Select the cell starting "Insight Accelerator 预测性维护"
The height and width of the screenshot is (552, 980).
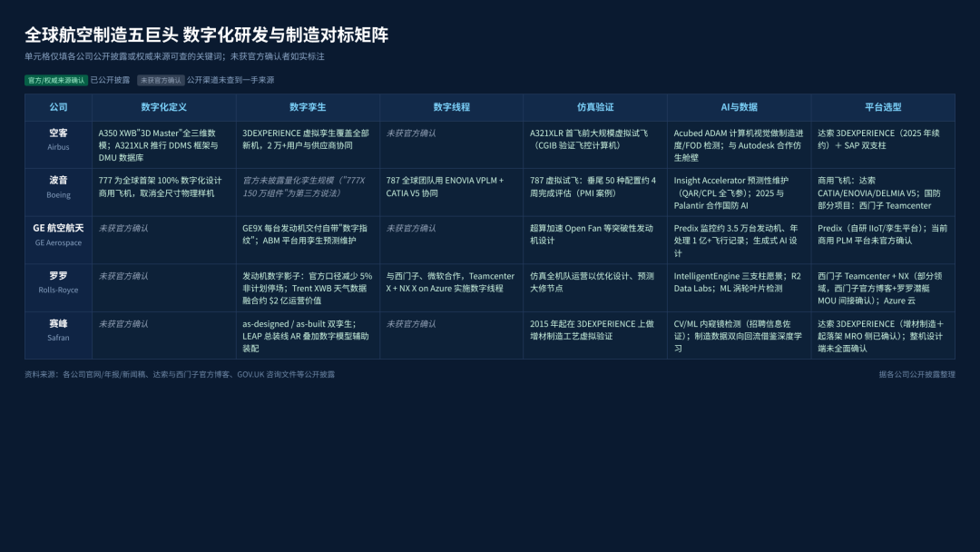(739, 192)
